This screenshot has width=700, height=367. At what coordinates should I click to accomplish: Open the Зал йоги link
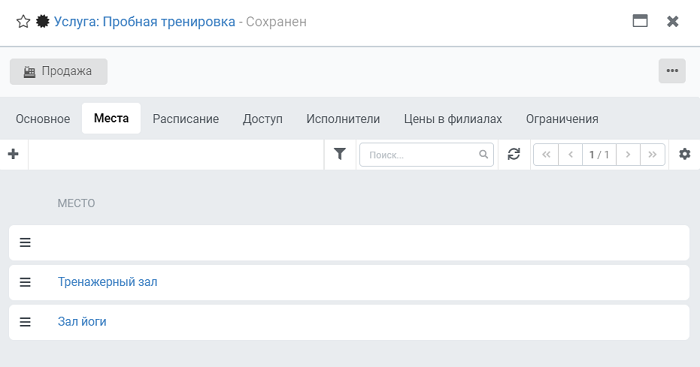click(82, 322)
